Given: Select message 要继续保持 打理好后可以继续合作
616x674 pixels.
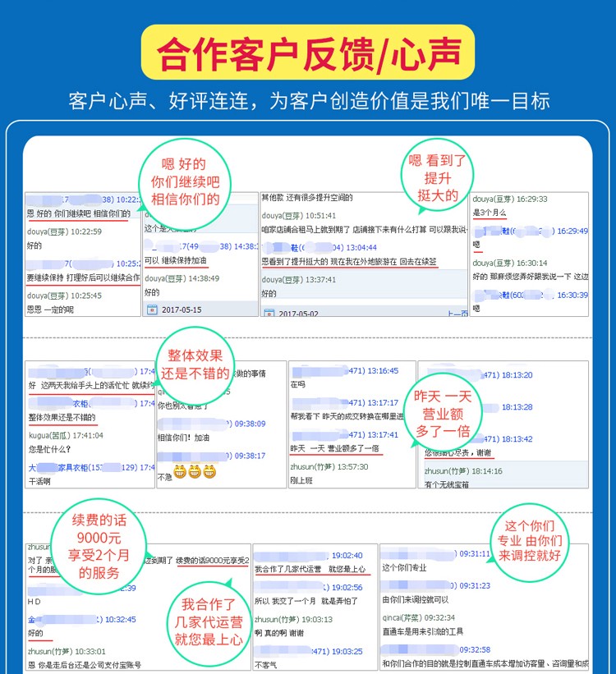Looking at the screenshot, I should coord(83,277).
